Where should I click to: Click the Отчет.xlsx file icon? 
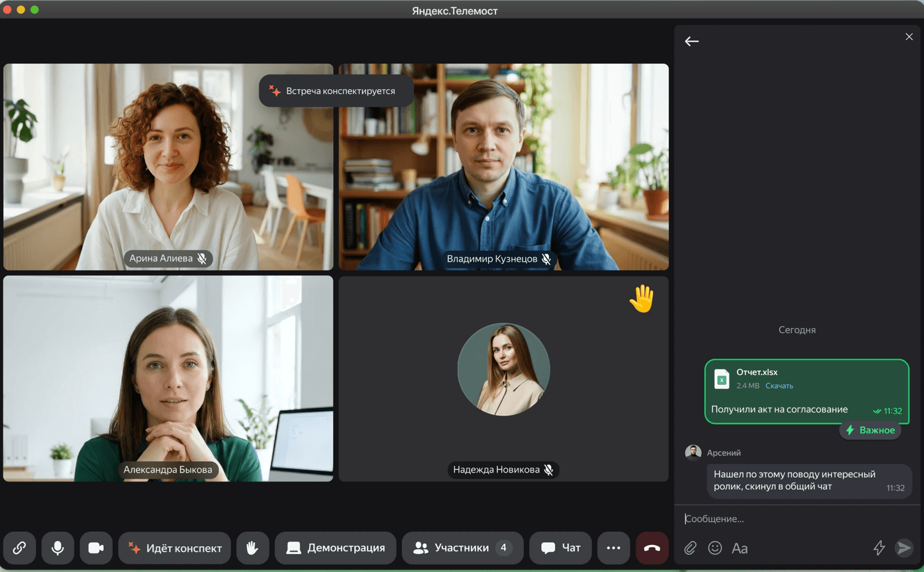click(721, 379)
